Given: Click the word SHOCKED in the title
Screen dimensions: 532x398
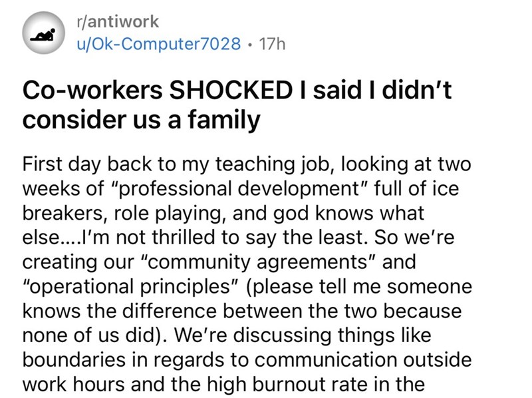Looking at the screenshot, I should point(231,91).
